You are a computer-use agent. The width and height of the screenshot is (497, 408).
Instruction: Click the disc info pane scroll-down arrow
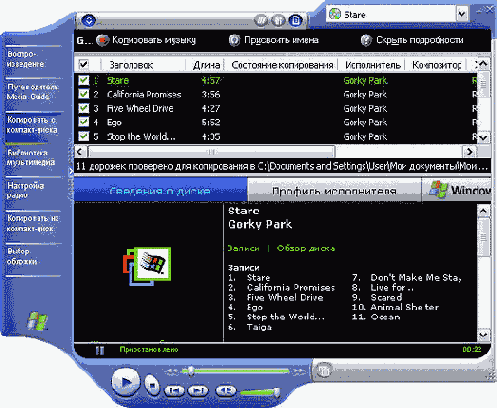[483, 334]
